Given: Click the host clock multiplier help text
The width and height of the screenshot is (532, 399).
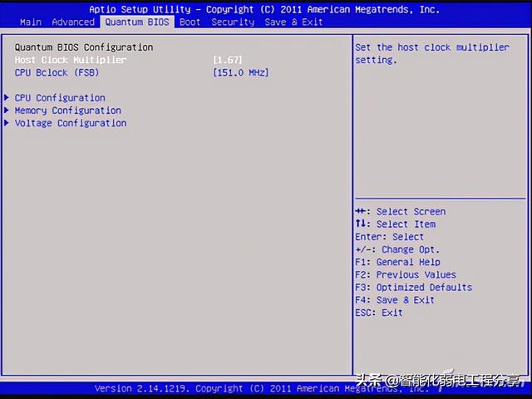Looking at the screenshot, I should click(x=432, y=53).
